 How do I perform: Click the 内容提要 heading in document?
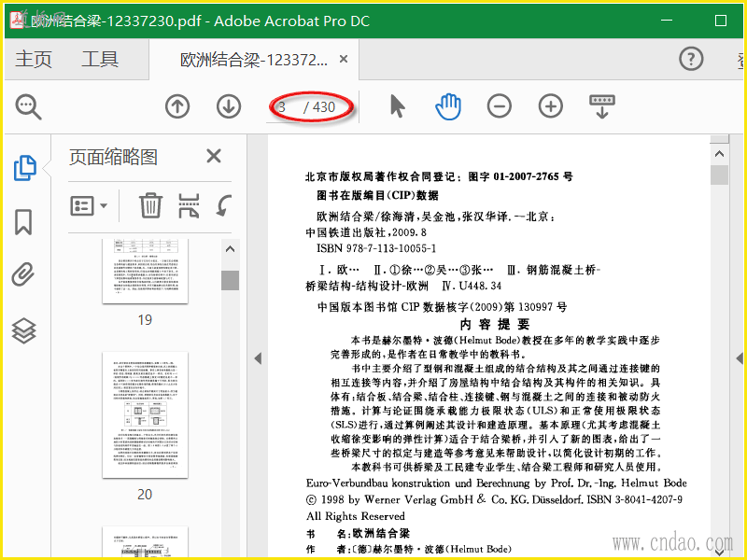[495, 325]
